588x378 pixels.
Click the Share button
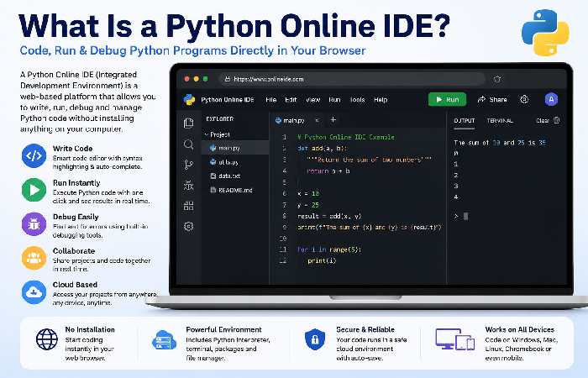pyautogui.click(x=492, y=99)
